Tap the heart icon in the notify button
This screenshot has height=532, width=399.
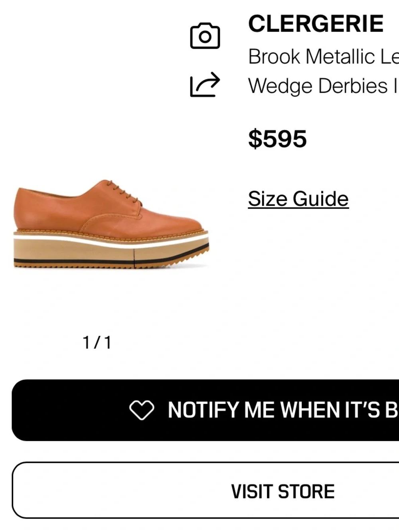[142, 410]
